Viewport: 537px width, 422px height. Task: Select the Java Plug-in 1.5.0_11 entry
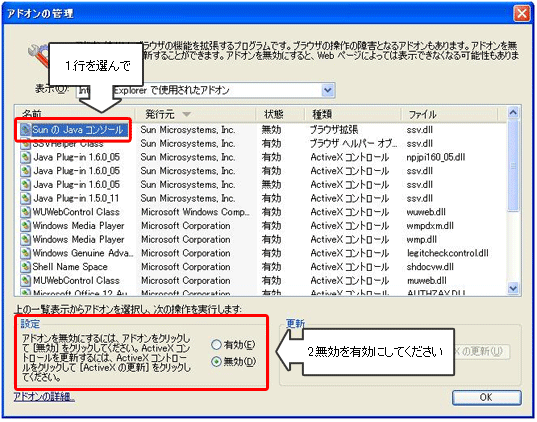76,198
